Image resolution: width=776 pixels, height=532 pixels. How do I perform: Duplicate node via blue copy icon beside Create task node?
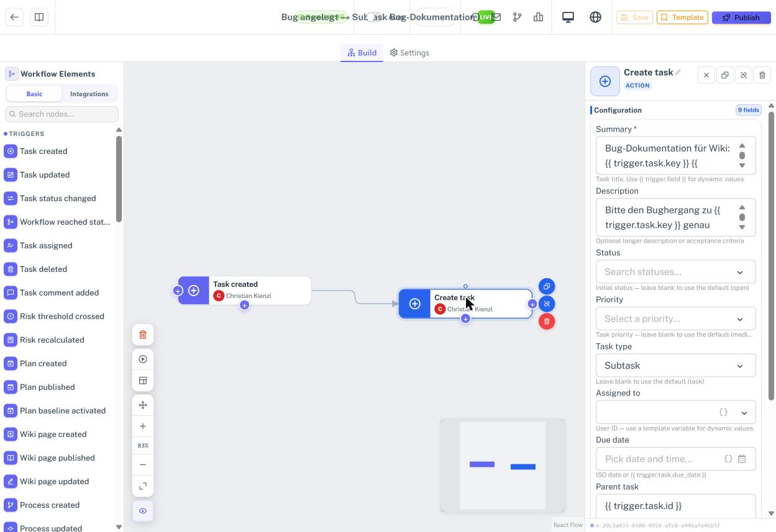click(547, 286)
